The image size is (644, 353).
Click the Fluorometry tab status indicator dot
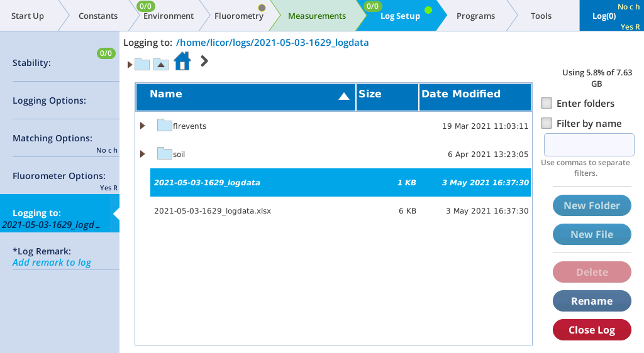(262, 8)
